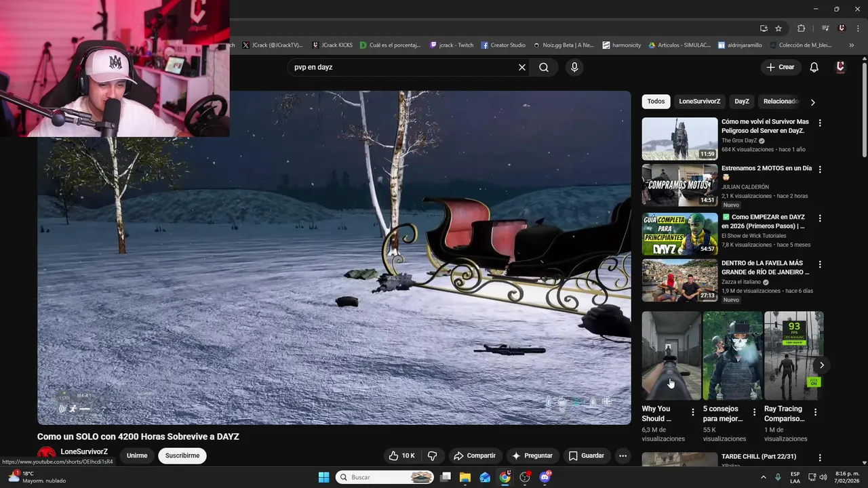Open options for Como EMPEZAR en DAYZ video
The height and width of the screenshot is (488, 868).
tap(820, 218)
